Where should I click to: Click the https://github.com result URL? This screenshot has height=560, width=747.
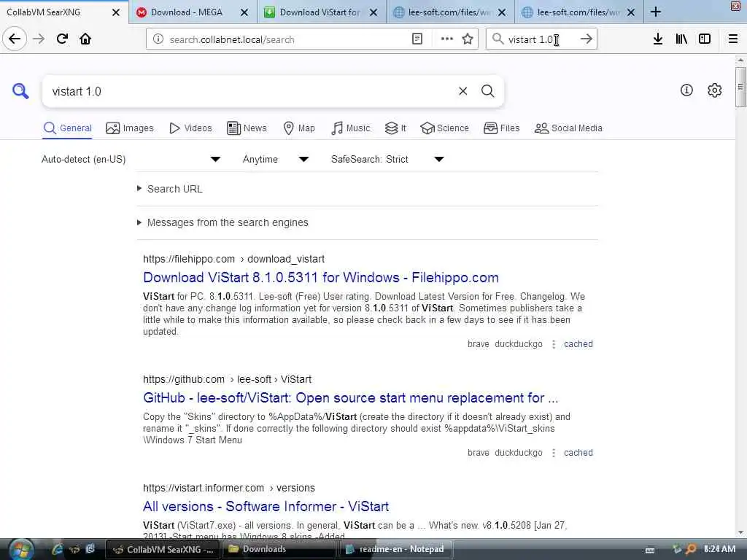(228, 379)
